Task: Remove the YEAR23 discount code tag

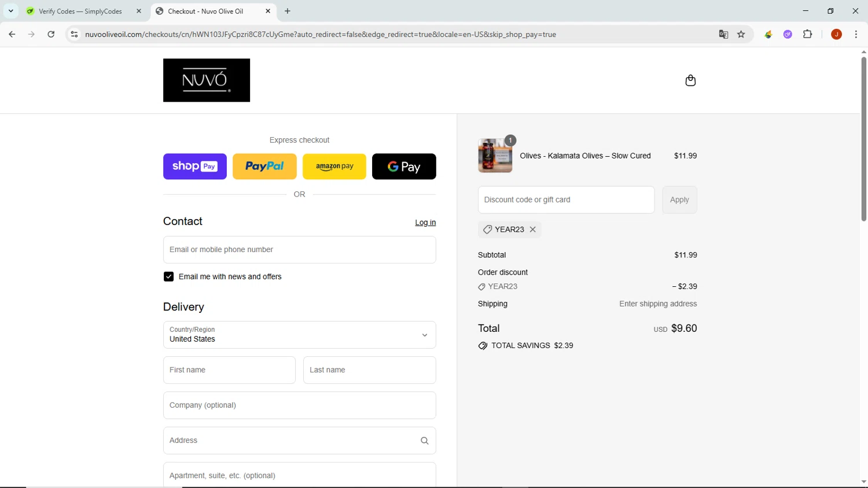Action: tap(533, 230)
